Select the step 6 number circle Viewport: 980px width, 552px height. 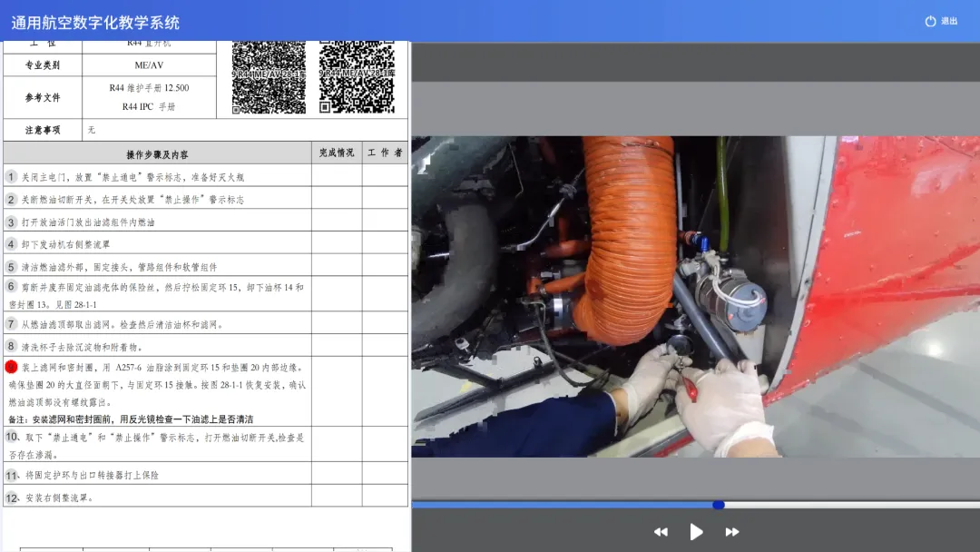coord(11,287)
